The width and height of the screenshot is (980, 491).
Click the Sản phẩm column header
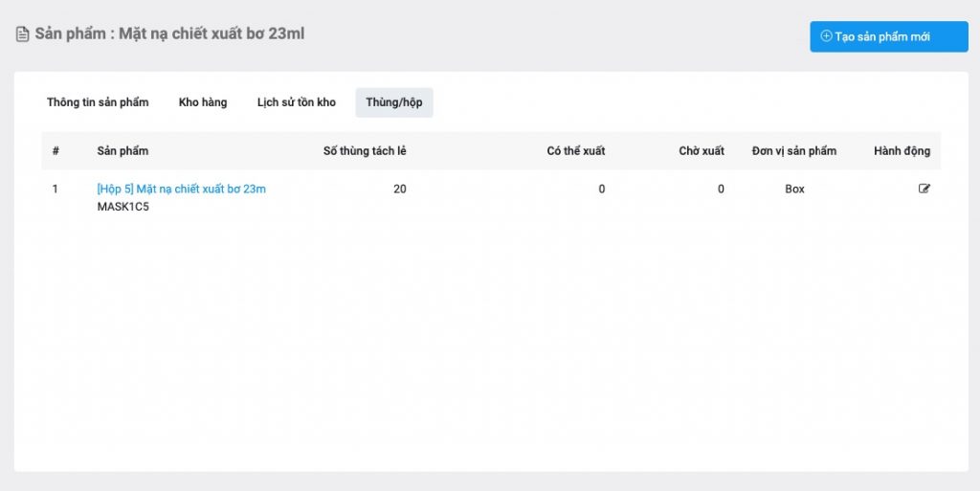point(122,151)
